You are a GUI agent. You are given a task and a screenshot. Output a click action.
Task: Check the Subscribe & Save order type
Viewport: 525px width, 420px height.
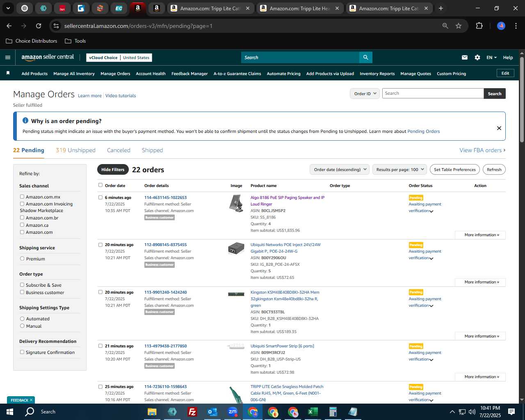coord(22,285)
